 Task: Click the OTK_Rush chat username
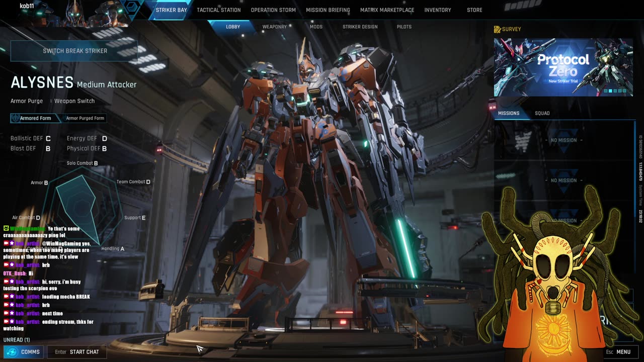(15, 274)
